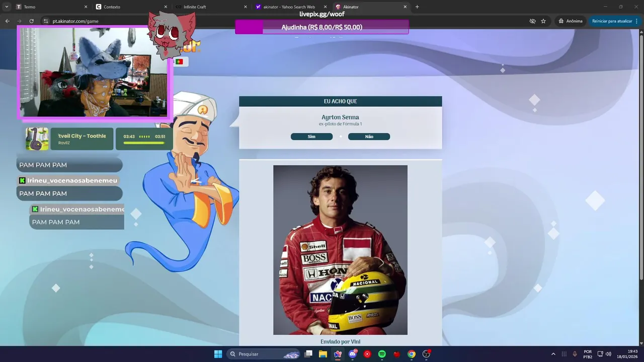
Task: Open Task View on the taskbar
Action: (x=308, y=354)
